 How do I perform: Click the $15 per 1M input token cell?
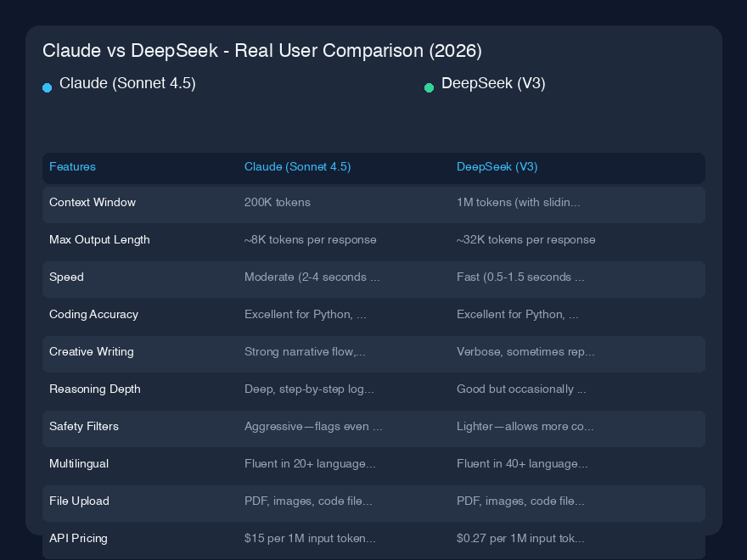tap(310, 538)
